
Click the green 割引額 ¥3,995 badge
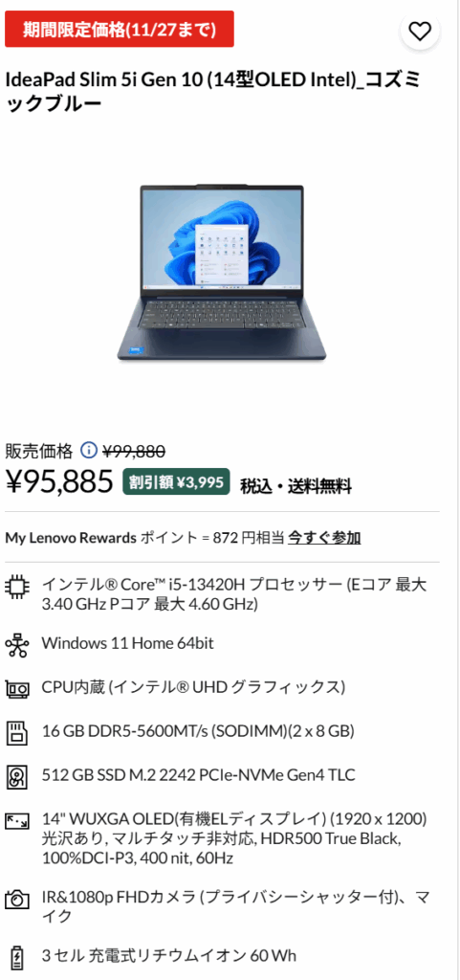pyautogui.click(x=176, y=482)
